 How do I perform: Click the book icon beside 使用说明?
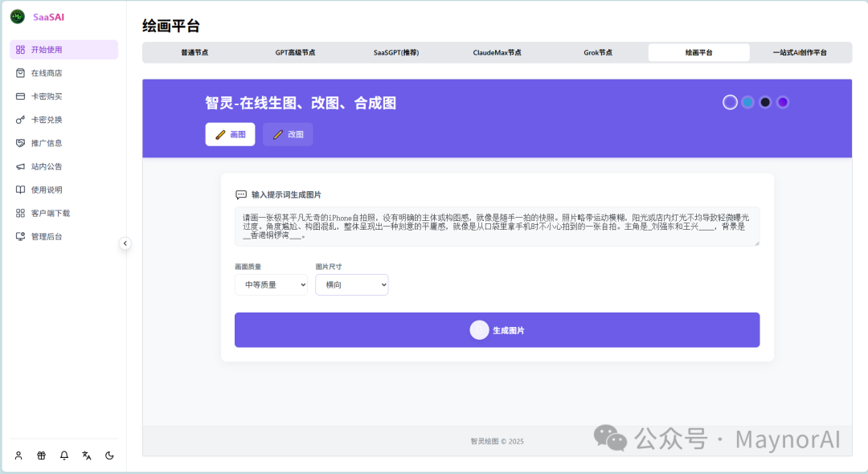tap(20, 190)
